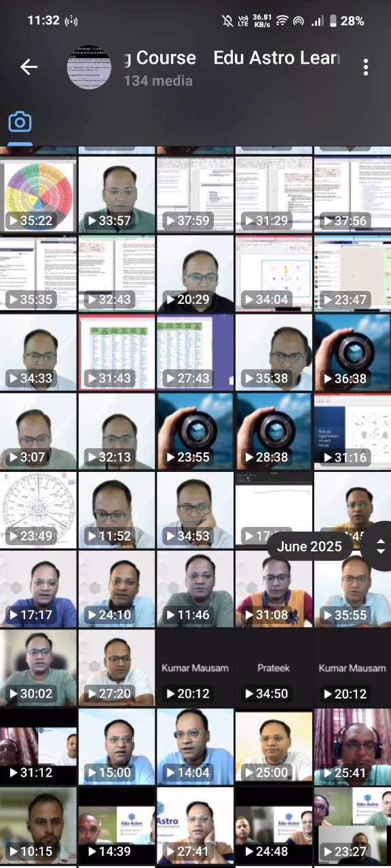Play the 23:27 video

352,825
